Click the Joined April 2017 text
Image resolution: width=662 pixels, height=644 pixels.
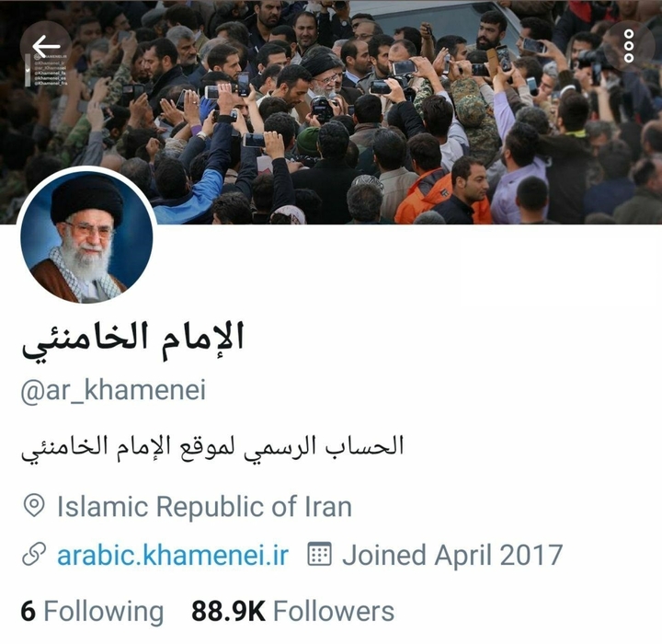(x=452, y=555)
